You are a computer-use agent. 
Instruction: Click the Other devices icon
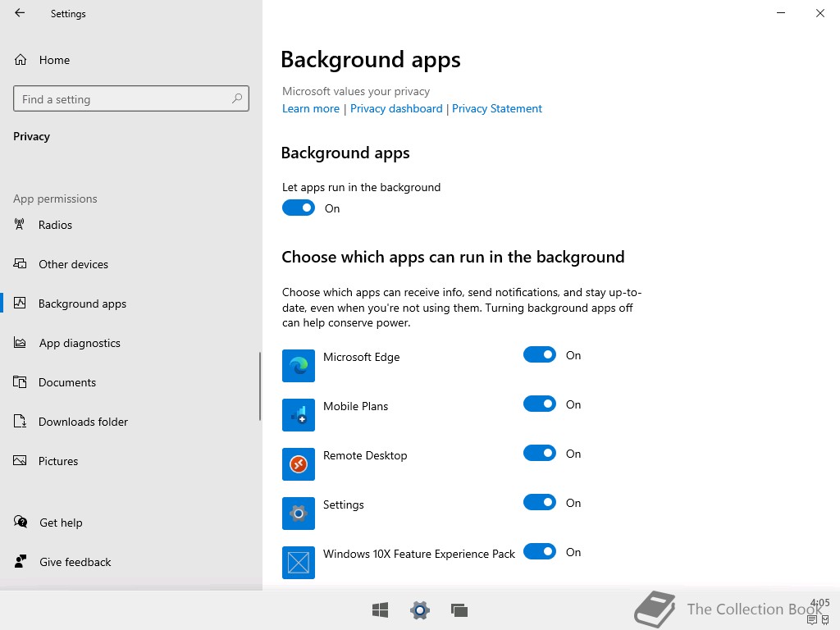[20, 263]
